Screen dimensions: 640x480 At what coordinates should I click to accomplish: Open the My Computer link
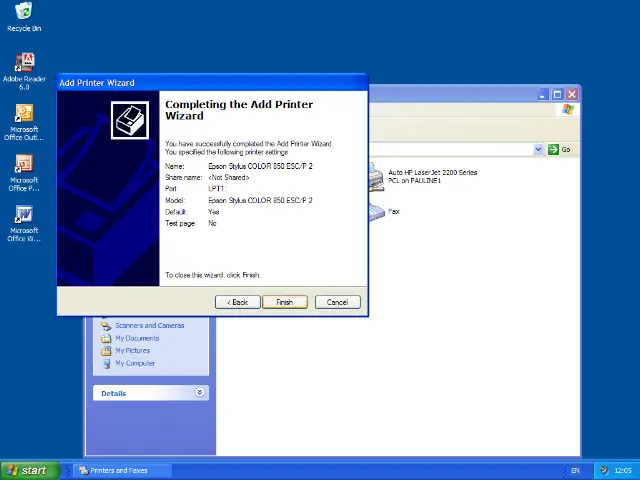(x=135, y=363)
